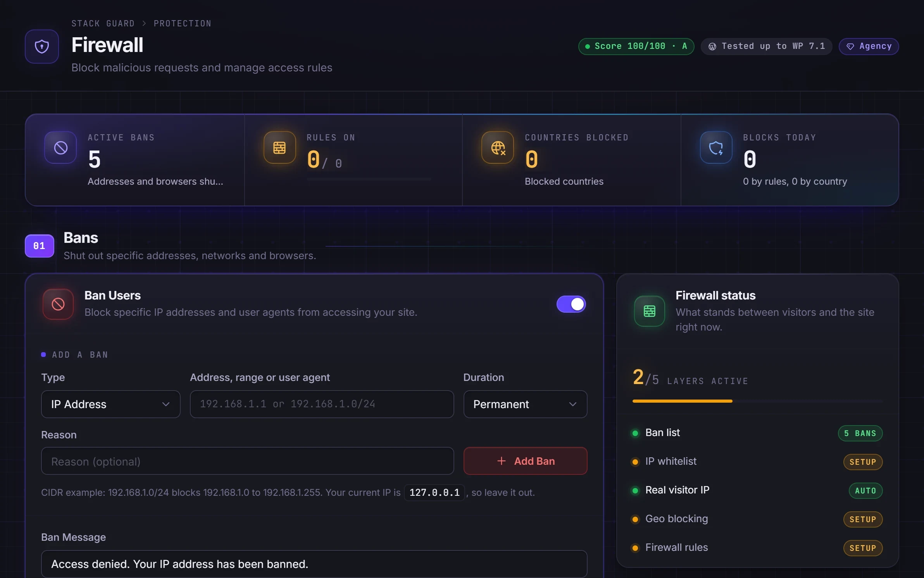Image resolution: width=924 pixels, height=578 pixels.
Task: Click the Blocks Today shield icon
Action: click(x=716, y=147)
